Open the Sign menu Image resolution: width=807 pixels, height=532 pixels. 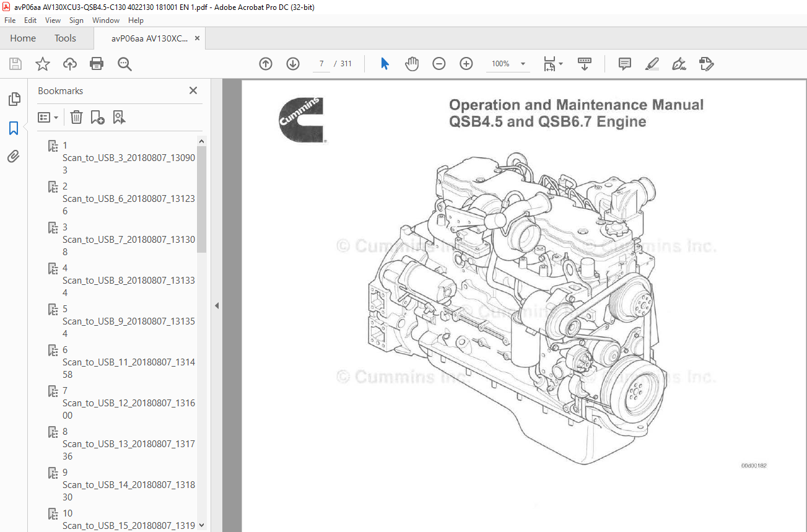click(x=76, y=20)
